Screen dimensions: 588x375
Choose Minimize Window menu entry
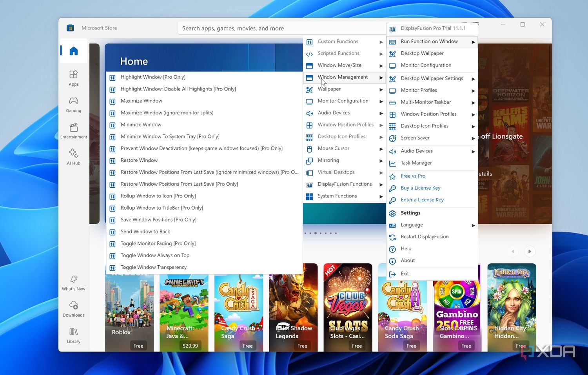(x=204, y=125)
